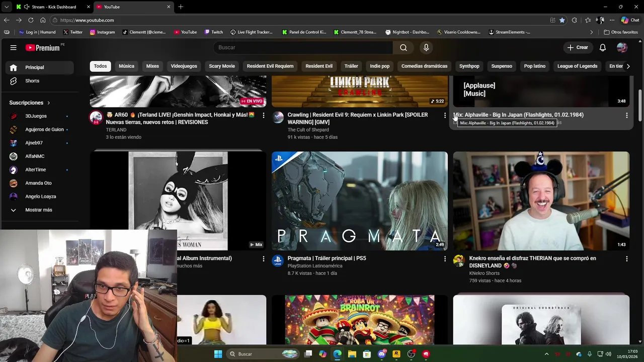The height and width of the screenshot is (362, 644).
Task: Start voice search with microphone icon
Action: pyautogui.click(x=426, y=47)
